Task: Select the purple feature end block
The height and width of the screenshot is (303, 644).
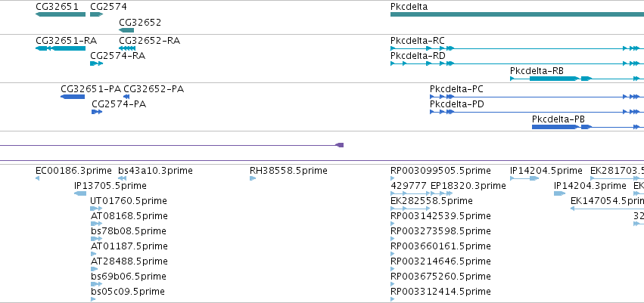Action: pyautogui.click(x=340, y=145)
